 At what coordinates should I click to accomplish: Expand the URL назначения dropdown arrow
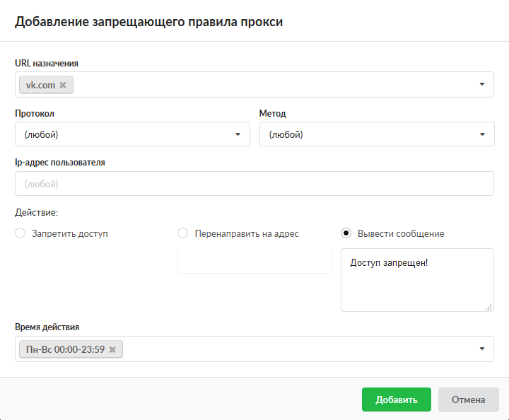tap(482, 84)
